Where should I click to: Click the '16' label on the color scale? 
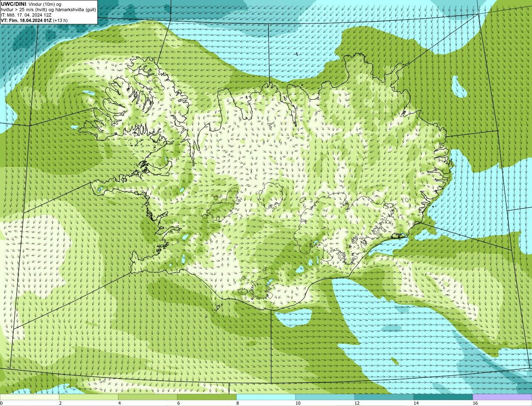click(x=475, y=403)
